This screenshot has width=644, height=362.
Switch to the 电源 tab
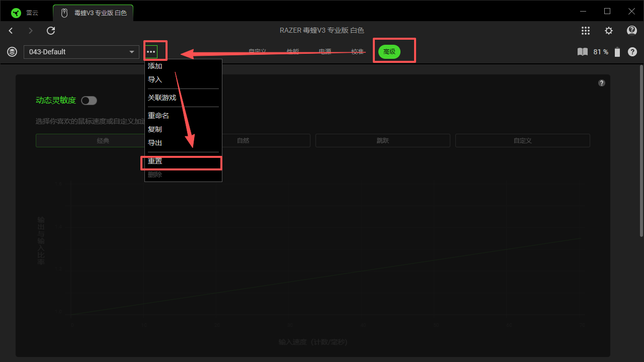click(x=325, y=51)
